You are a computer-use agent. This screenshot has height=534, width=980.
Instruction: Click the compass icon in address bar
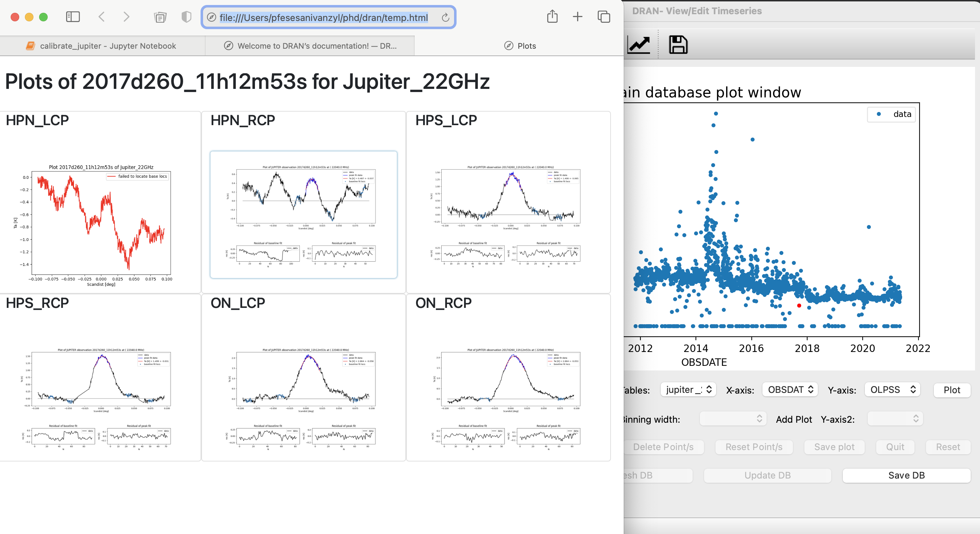212,17
